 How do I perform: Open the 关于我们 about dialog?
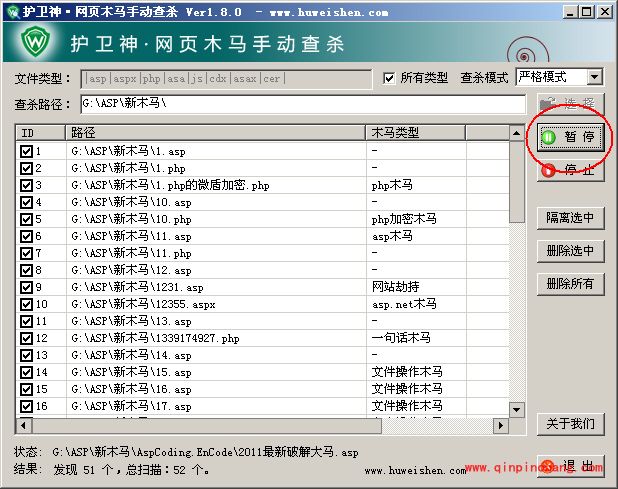tap(571, 424)
